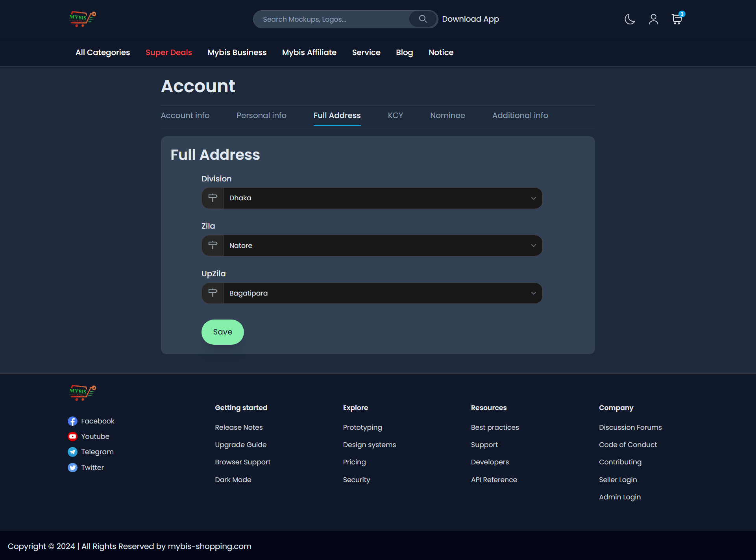Open the shopping cart icon
The image size is (756, 560).
point(677,19)
